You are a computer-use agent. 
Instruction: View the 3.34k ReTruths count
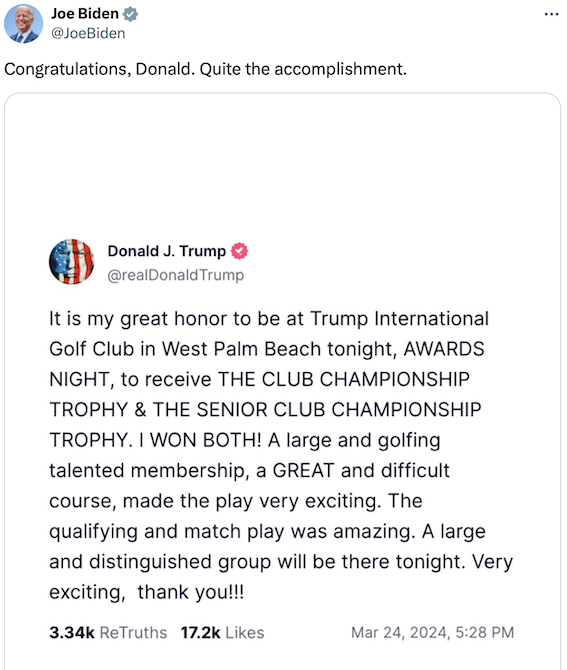click(108, 632)
